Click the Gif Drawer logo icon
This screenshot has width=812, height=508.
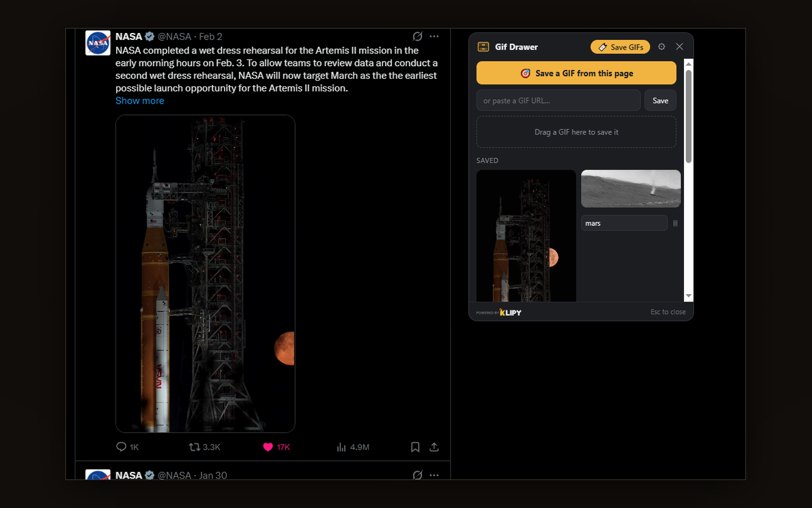(483, 47)
